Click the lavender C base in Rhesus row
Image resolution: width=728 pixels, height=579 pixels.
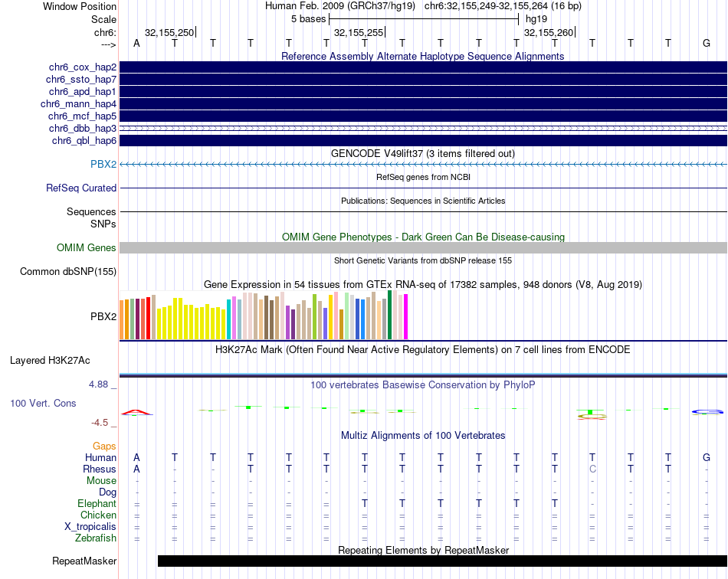pyautogui.click(x=592, y=469)
